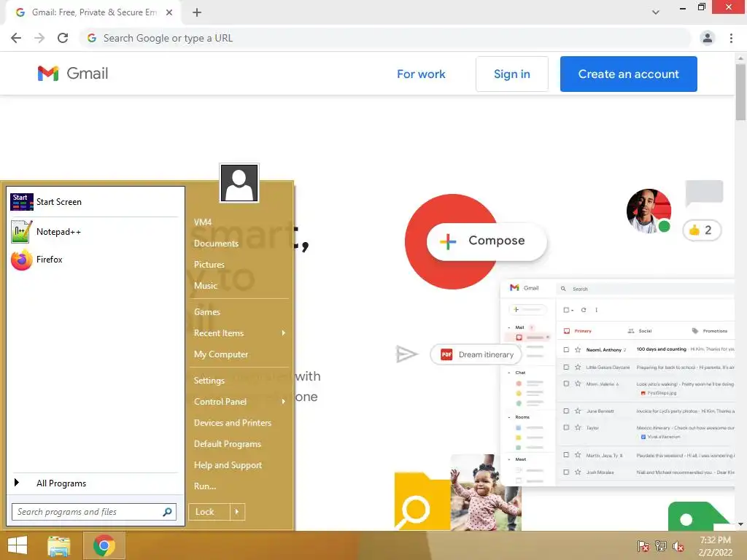Open Default Programs

(228, 444)
